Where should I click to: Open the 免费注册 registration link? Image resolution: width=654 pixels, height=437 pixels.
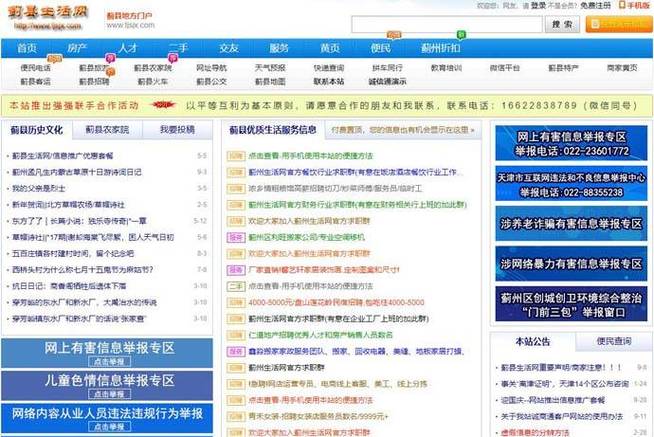click(x=595, y=5)
